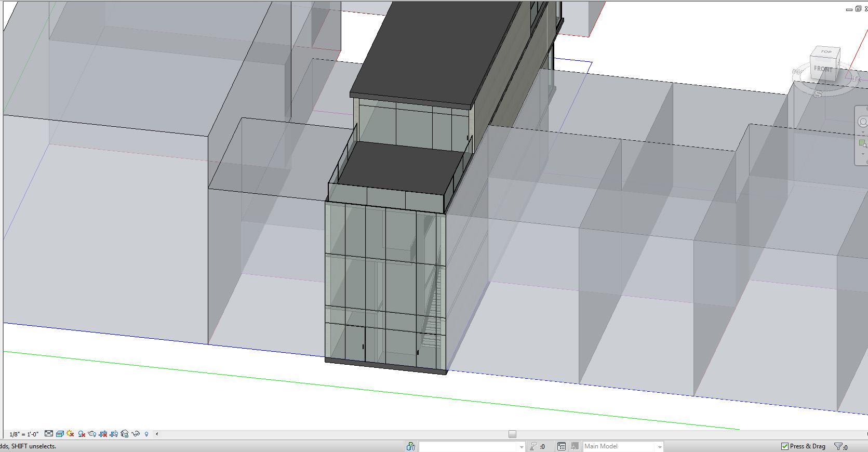This screenshot has width=868, height=452.
Task: Click the selection filter funnel icon
Action: 838,446
